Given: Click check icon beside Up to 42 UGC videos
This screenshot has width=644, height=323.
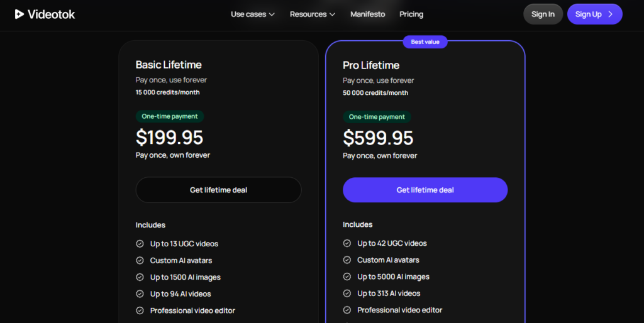Looking at the screenshot, I should pyautogui.click(x=347, y=243).
